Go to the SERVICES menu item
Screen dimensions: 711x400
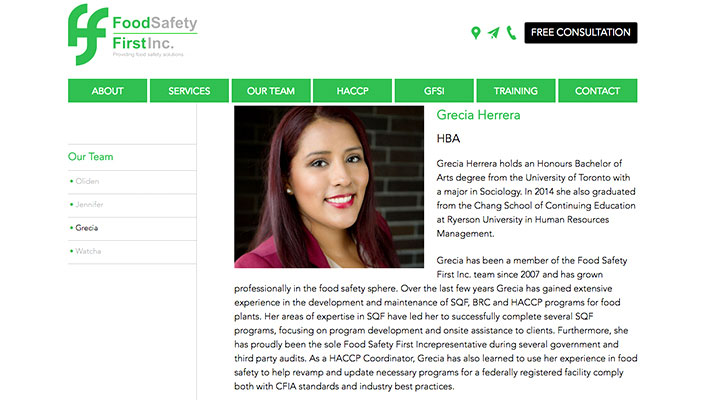189,91
